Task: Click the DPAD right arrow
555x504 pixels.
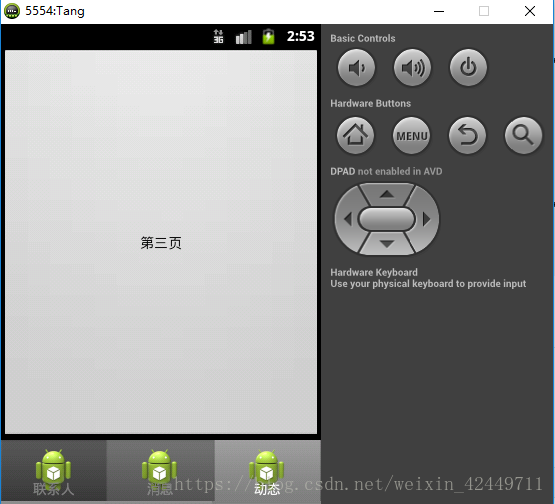Action: point(426,219)
